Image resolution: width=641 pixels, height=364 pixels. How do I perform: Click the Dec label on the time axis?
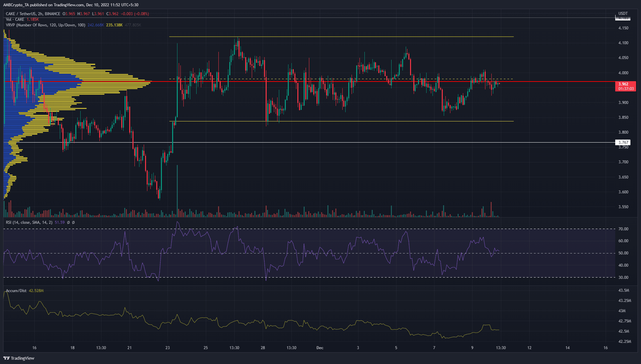tap(320, 347)
